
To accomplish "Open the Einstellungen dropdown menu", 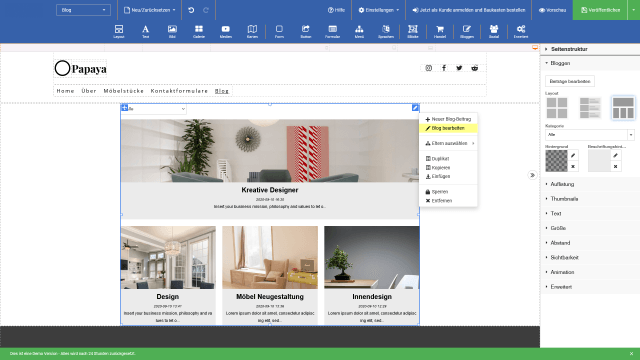I will 378,10.
